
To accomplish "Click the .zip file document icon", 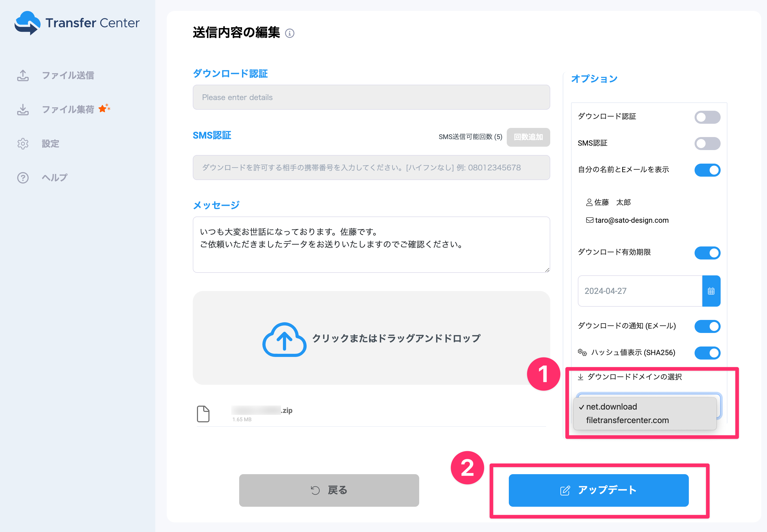I will [203, 414].
